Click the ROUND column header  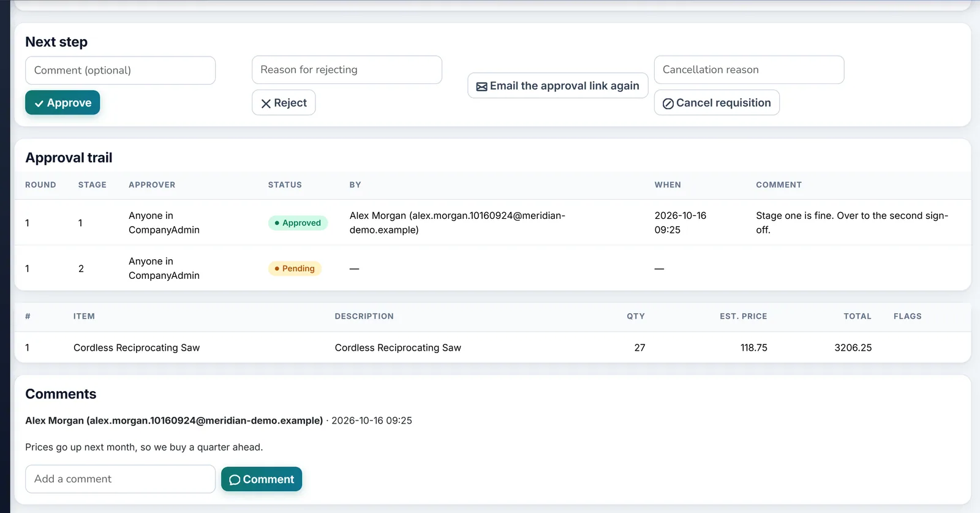(x=40, y=185)
